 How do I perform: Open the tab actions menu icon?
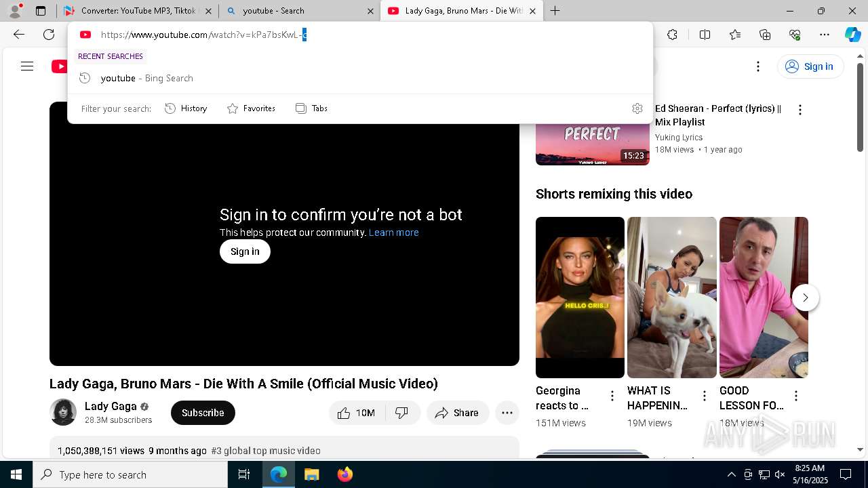point(41,11)
